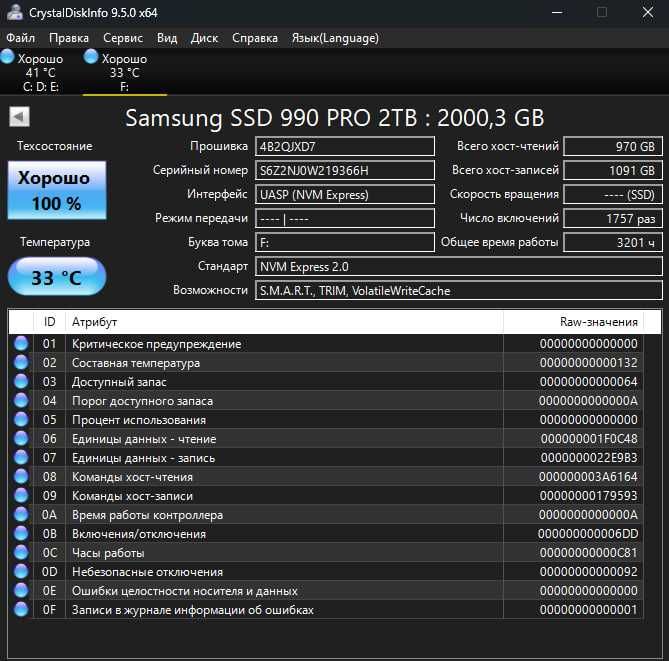Click the interface field UASP (NVM Express)

click(345, 195)
